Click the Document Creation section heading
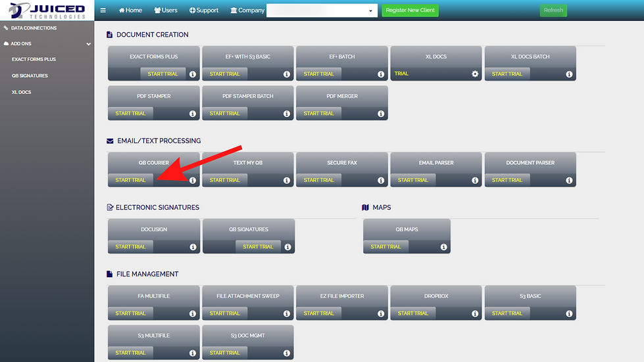Screen dimensions: 644x362 pos(153,35)
